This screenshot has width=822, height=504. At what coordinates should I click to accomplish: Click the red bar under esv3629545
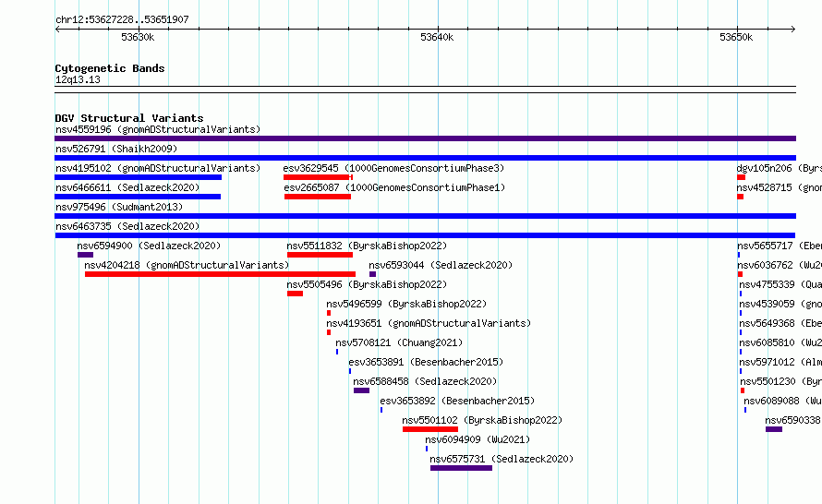tap(318, 177)
